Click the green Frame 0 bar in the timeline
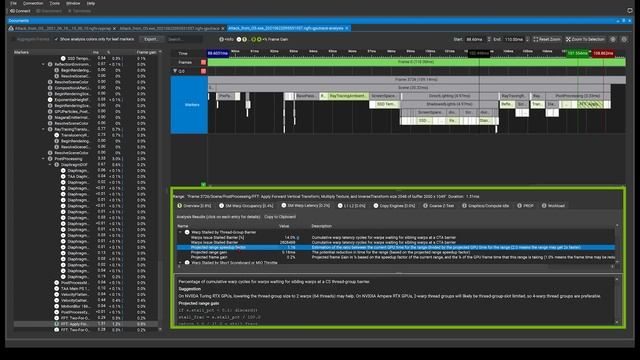This screenshot has width=640, height=360. 416,62
